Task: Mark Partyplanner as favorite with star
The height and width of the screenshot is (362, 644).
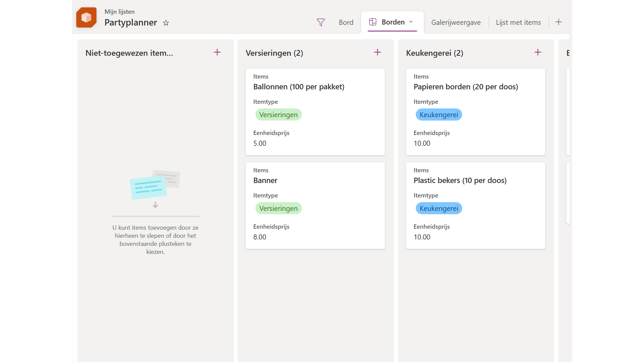Action: click(166, 23)
